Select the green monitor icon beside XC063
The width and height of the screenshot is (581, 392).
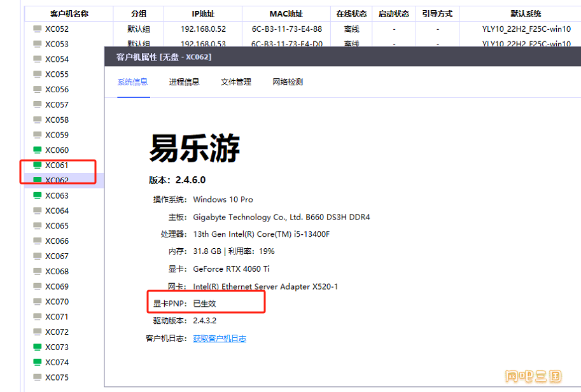[x=37, y=195]
